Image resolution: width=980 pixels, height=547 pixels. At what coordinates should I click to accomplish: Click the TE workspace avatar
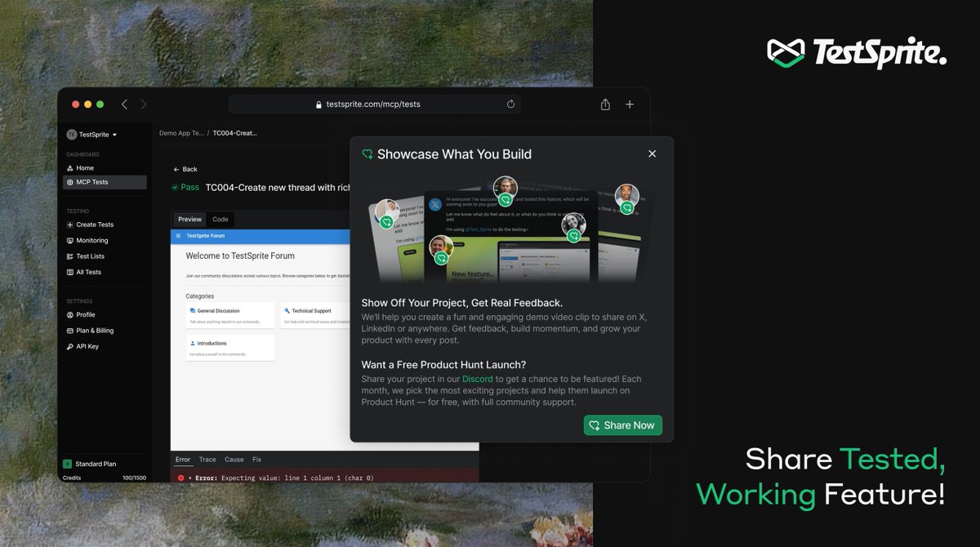click(x=71, y=135)
